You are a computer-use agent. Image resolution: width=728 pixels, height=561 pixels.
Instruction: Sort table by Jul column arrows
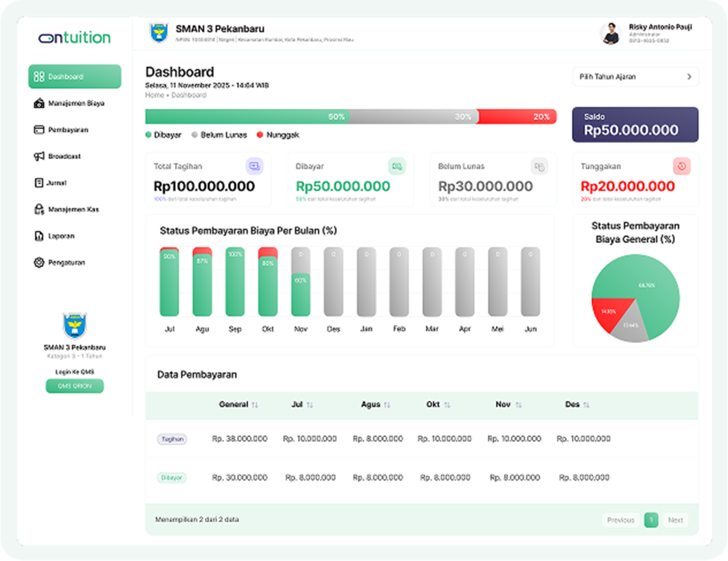(x=310, y=405)
